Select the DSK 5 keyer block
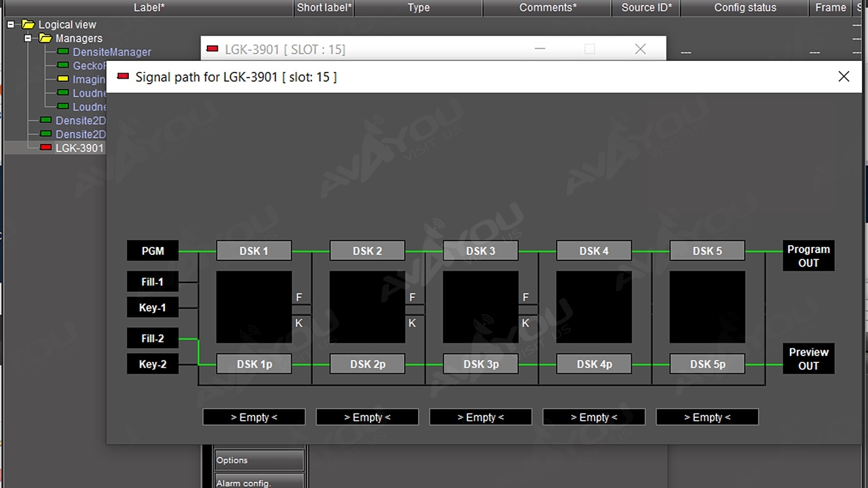868x488 pixels. [707, 251]
